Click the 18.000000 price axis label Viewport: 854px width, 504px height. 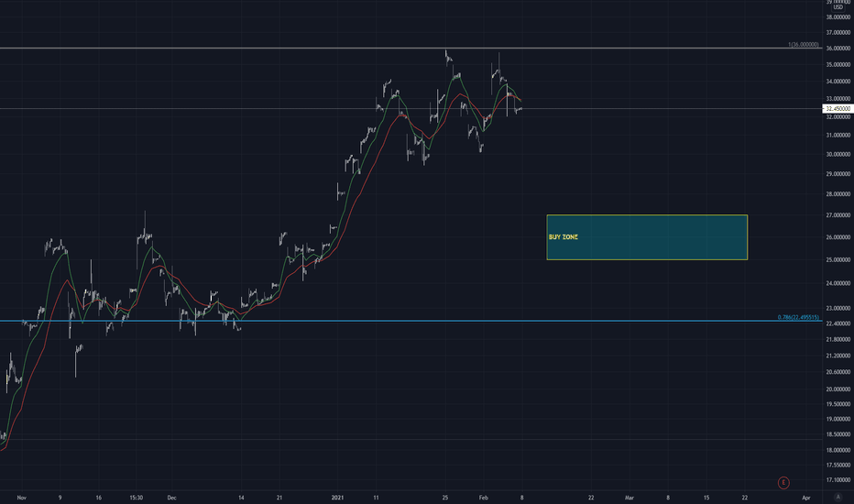click(x=838, y=451)
